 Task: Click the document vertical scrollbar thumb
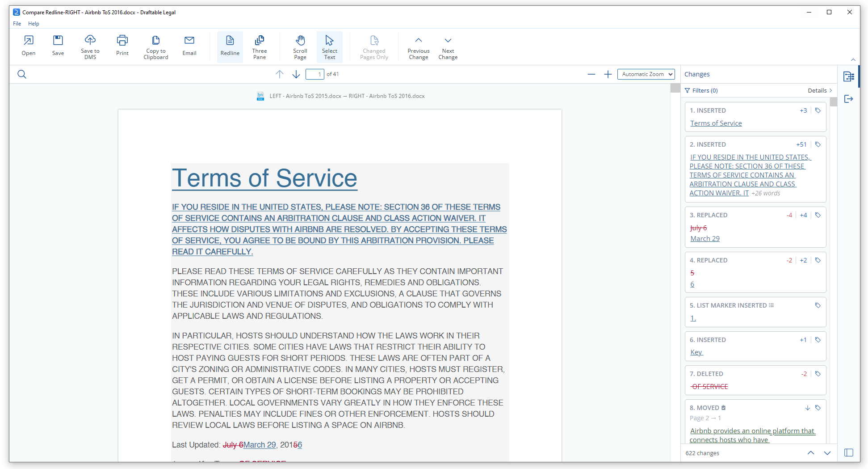[x=675, y=88]
